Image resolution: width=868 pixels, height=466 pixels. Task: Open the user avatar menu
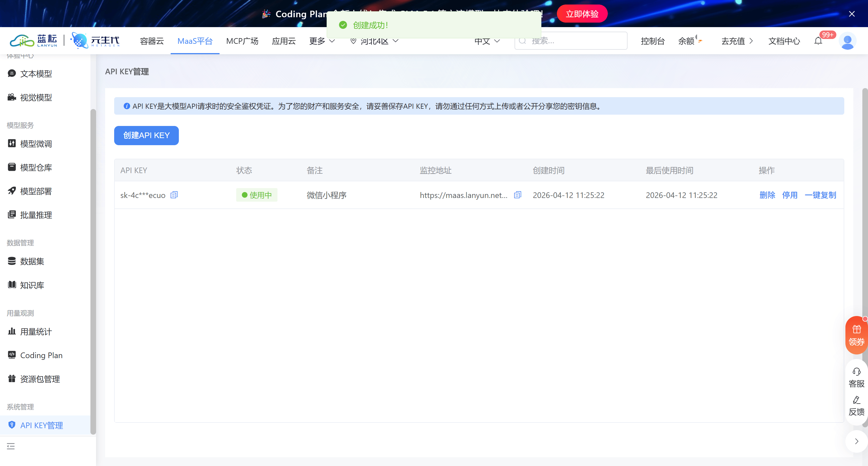pyautogui.click(x=847, y=41)
